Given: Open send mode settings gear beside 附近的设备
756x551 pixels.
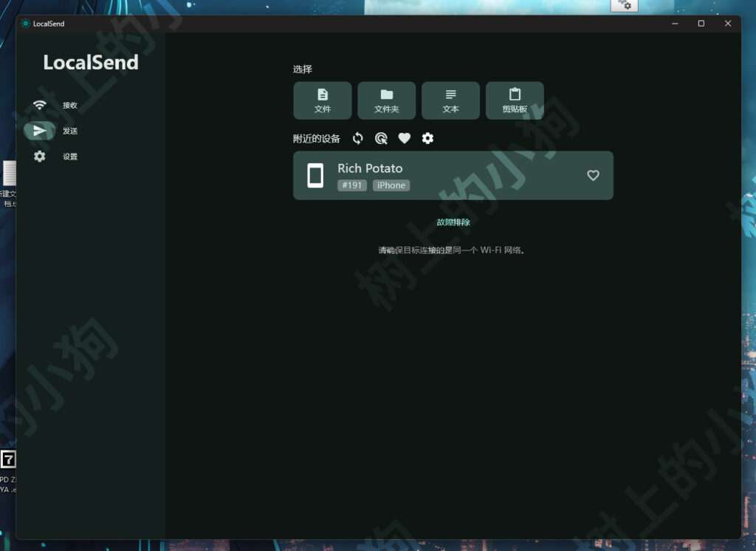Looking at the screenshot, I should [x=427, y=138].
